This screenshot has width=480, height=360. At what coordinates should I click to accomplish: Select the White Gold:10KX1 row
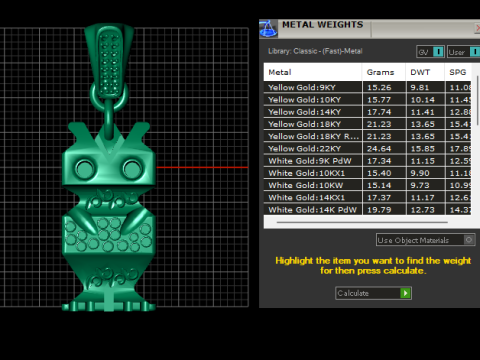(367, 173)
